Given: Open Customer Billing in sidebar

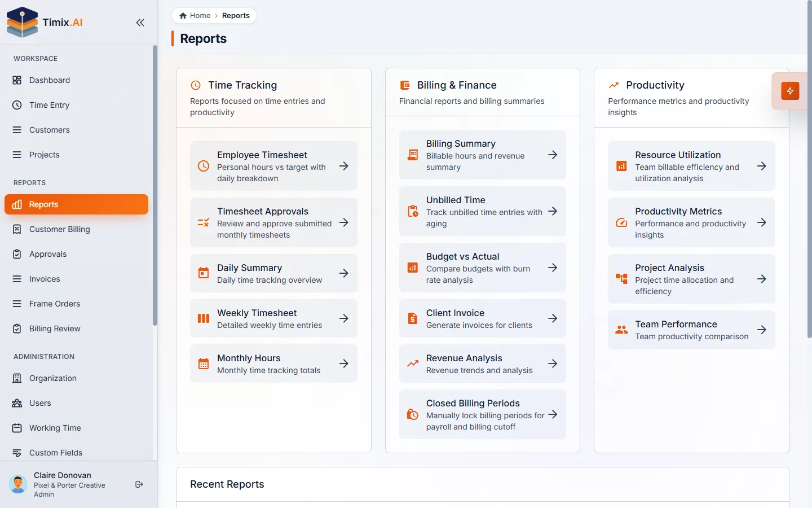Looking at the screenshot, I should (x=76, y=229).
